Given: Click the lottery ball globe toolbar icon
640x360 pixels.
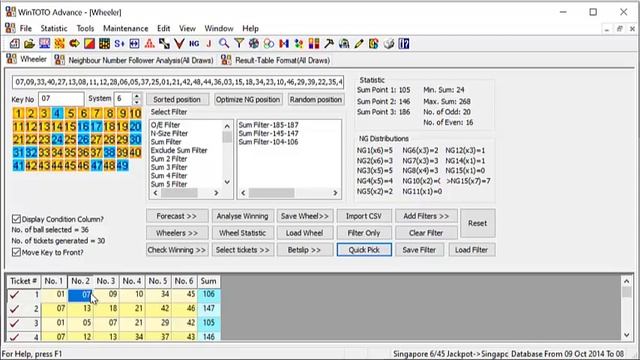Looking at the screenshot, I should point(254,44).
